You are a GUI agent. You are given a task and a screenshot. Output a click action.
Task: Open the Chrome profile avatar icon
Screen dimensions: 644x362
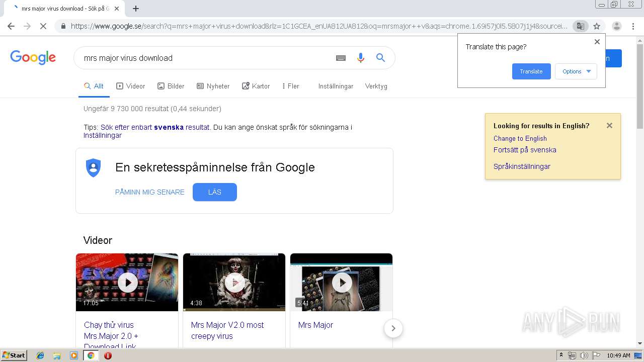click(x=617, y=26)
